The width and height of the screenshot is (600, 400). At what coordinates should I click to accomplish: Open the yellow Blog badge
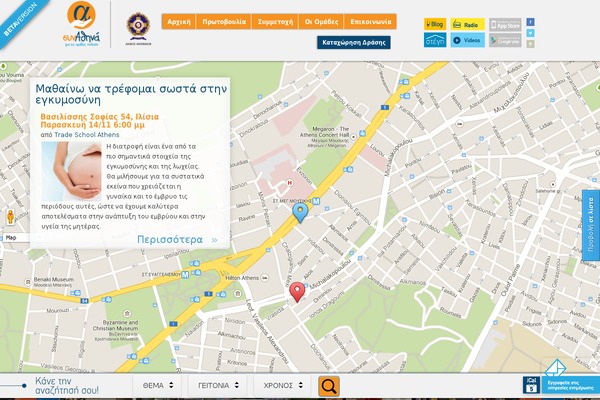pyautogui.click(x=435, y=24)
